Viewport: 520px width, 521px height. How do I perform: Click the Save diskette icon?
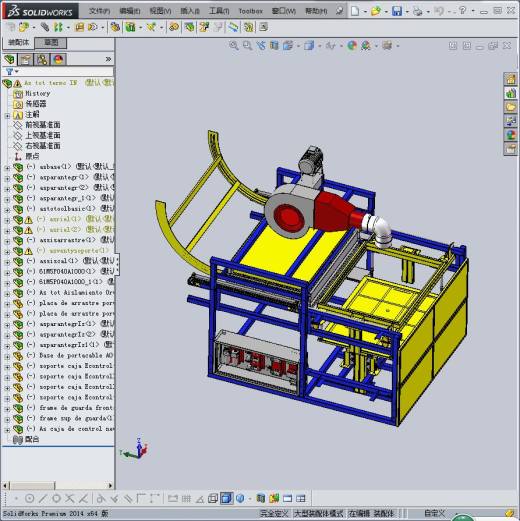[397, 11]
